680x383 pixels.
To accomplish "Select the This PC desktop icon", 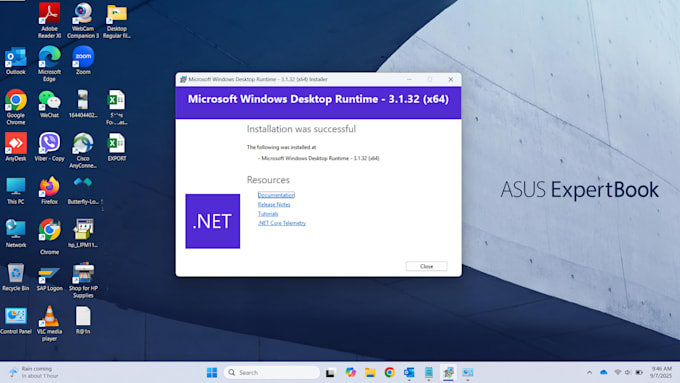I will [16, 190].
